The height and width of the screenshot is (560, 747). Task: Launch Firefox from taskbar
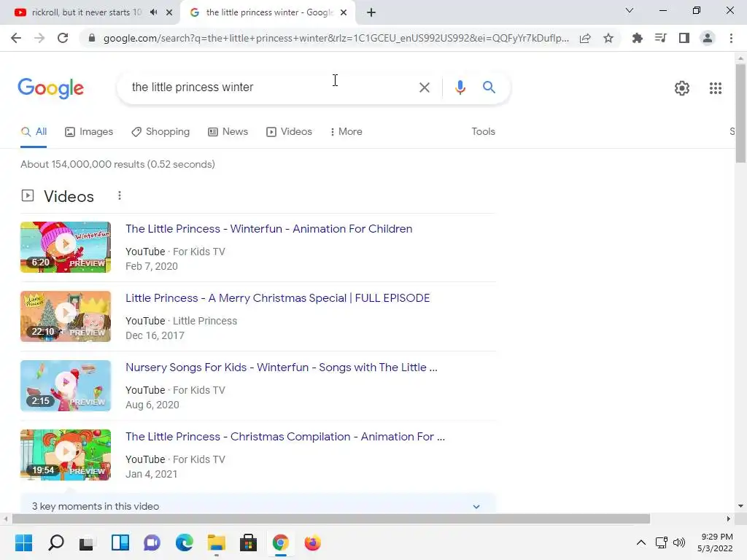pos(312,542)
